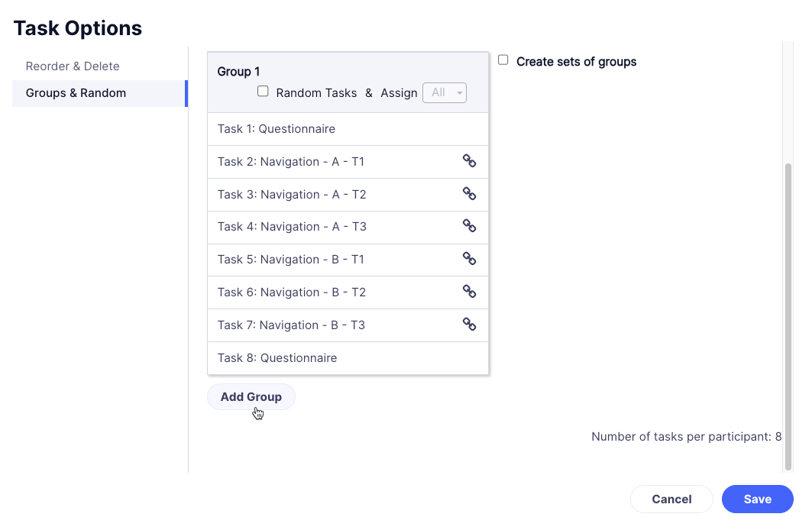Click link icon on Task 3 Navigation A-T2

pyautogui.click(x=469, y=193)
